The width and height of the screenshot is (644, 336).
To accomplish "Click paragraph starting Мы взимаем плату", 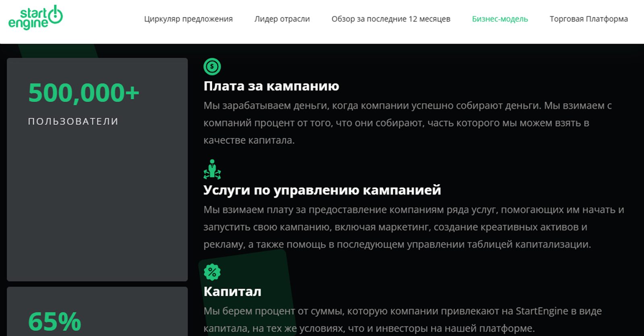I will click(x=414, y=227).
